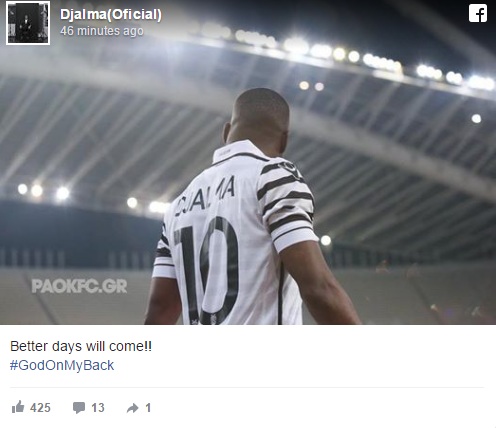Click the stadium floodlights row at top
This screenshot has height=428, width=496.
[x=347, y=53]
